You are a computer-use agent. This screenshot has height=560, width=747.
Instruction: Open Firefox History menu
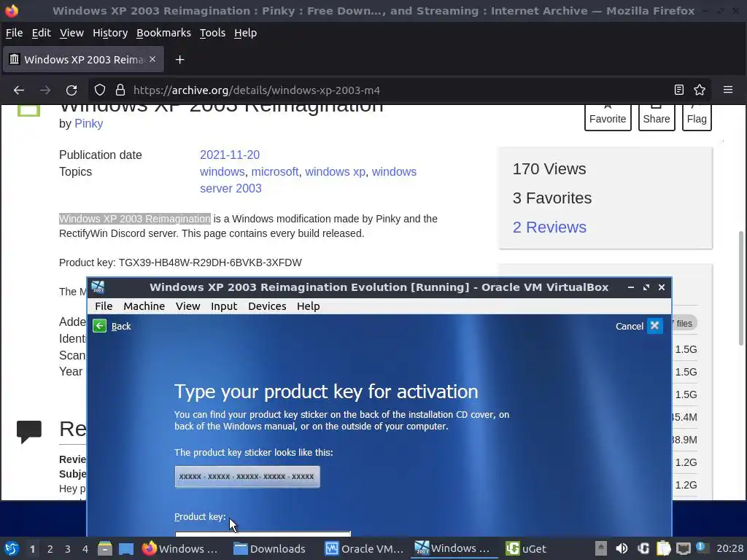coord(110,33)
